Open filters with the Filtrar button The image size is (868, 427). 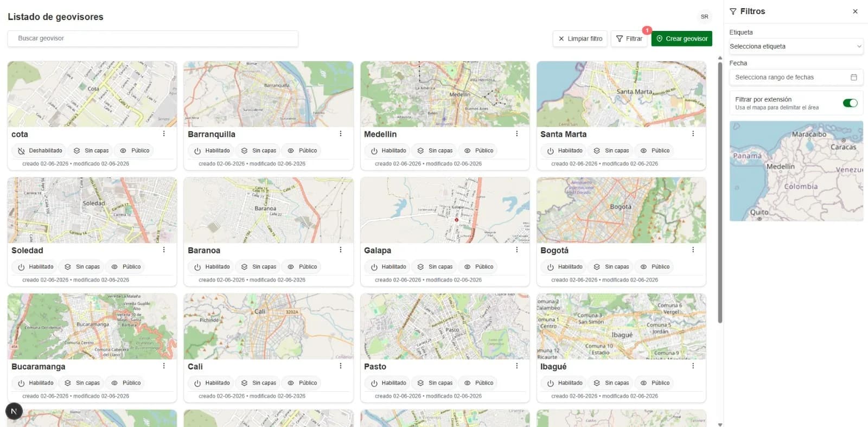(x=629, y=39)
